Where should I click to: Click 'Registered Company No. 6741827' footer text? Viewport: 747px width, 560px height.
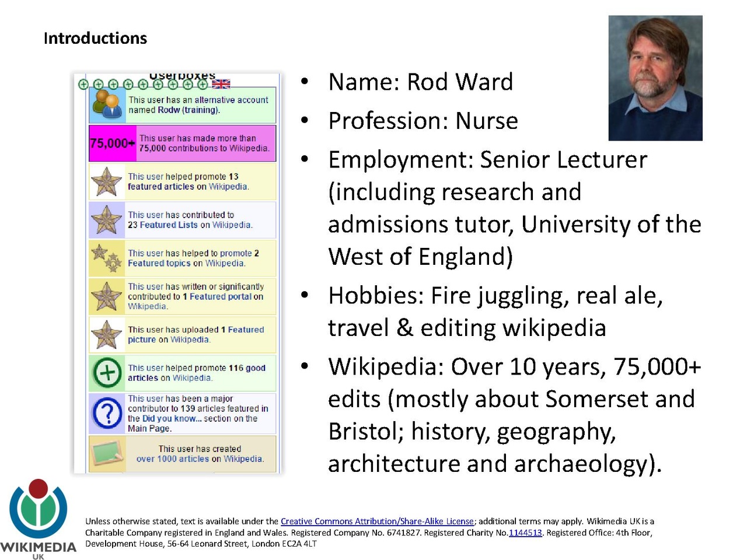(x=356, y=533)
